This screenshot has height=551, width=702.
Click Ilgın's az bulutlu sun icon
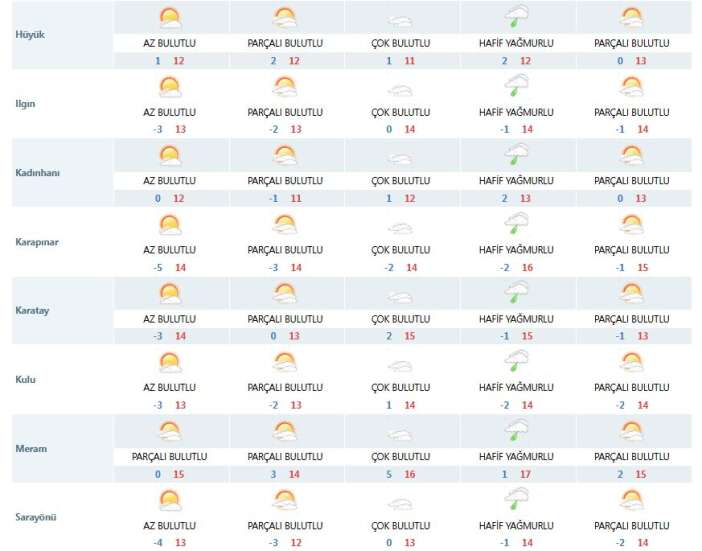pos(170,86)
